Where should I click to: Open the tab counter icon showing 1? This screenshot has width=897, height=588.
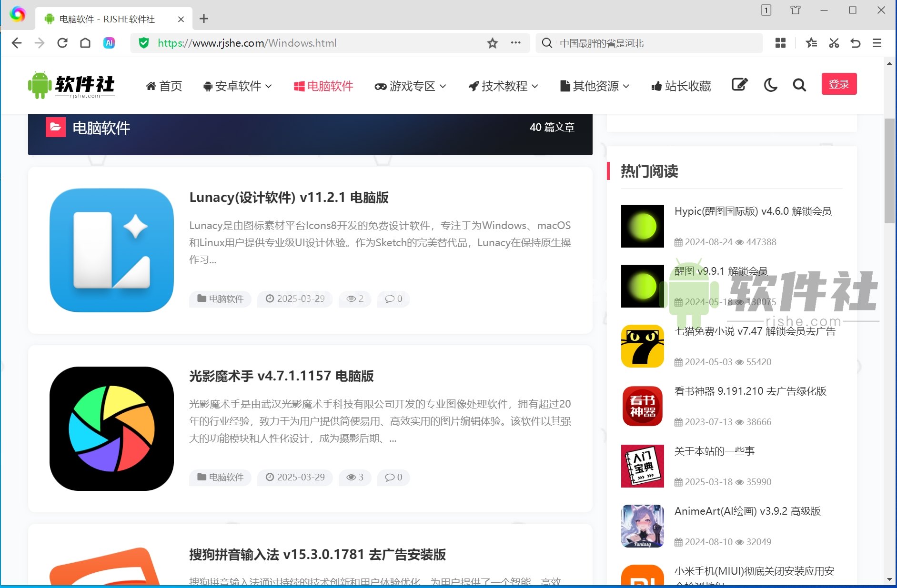click(766, 10)
